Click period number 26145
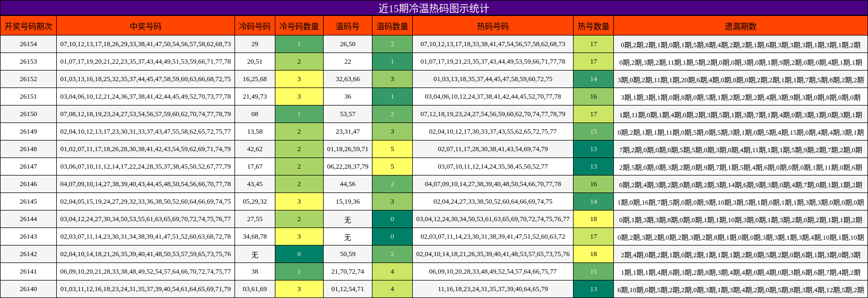 (x=29, y=201)
